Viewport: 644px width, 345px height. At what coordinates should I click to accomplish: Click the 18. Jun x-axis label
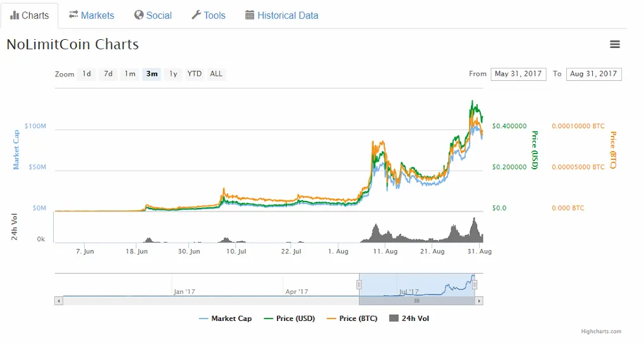point(137,251)
